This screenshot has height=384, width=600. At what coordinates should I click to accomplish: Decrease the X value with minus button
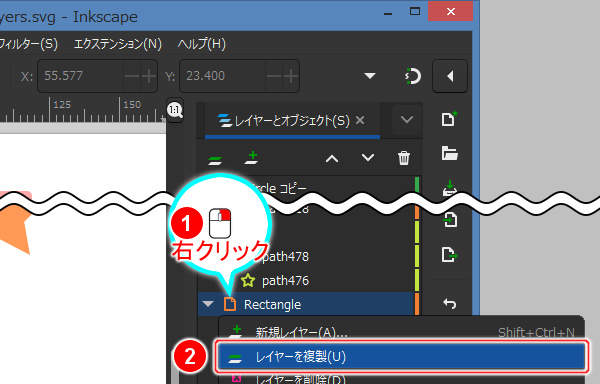coord(132,76)
